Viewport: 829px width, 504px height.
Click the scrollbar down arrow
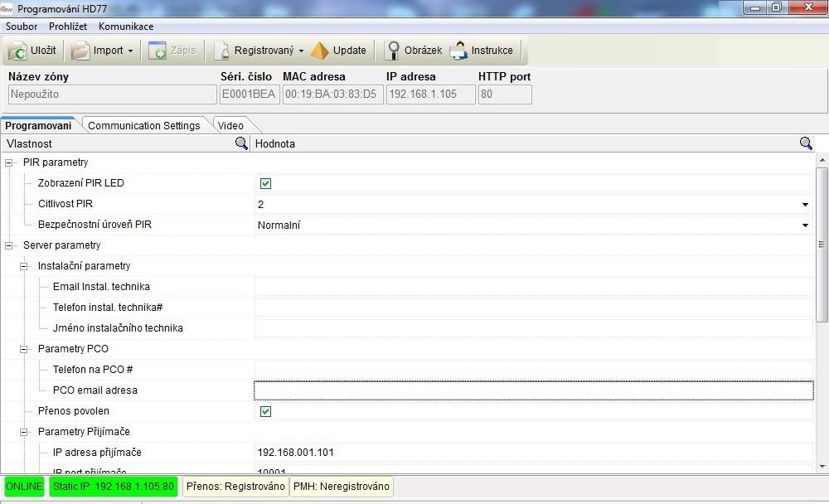[x=822, y=467]
